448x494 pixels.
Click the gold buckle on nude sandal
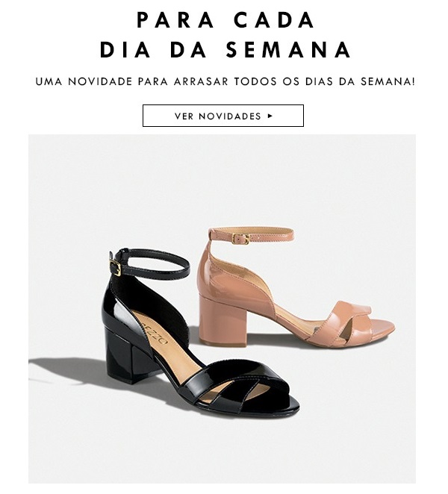click(x=241, y=239)
